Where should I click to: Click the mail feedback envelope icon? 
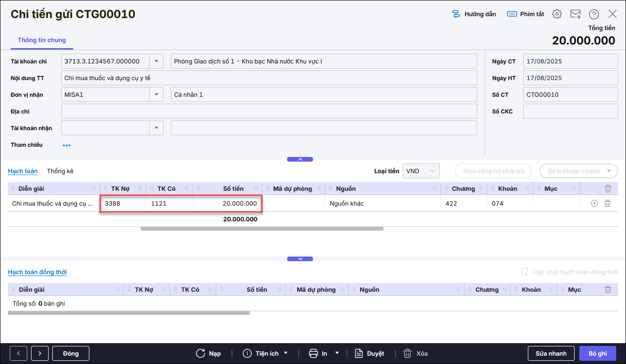tap(576, 14)
